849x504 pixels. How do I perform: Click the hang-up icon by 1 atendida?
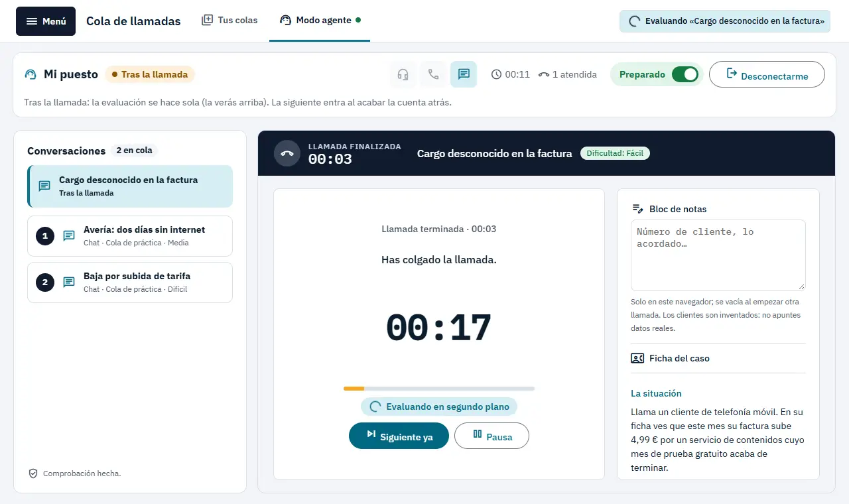544,74
